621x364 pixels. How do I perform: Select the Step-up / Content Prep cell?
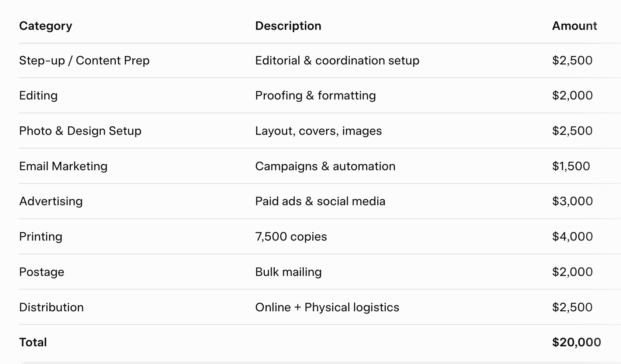[x=84, y=60]
